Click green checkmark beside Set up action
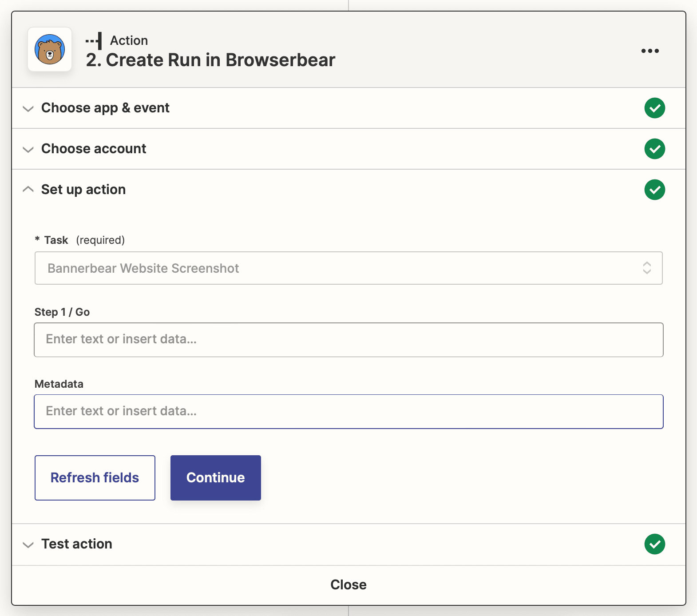 tap(654, 190)
